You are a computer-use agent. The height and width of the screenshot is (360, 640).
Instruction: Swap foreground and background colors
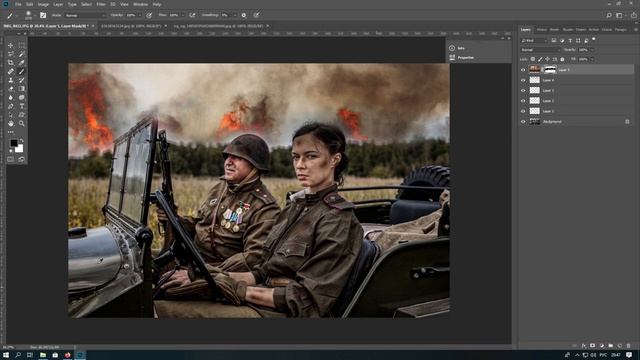[x=22, y=140]
